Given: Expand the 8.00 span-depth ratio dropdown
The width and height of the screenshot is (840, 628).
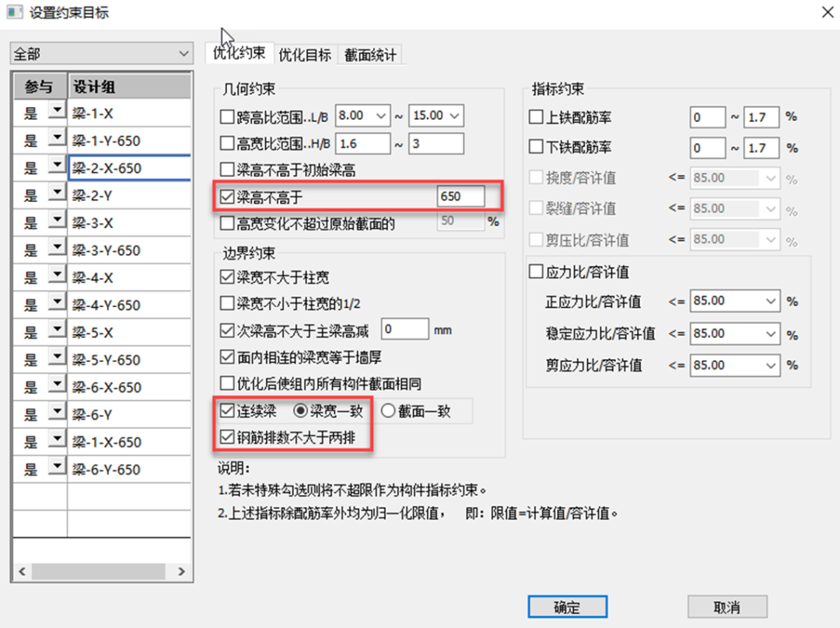Looking at the screenshot, I should click(x=381, y=116).
